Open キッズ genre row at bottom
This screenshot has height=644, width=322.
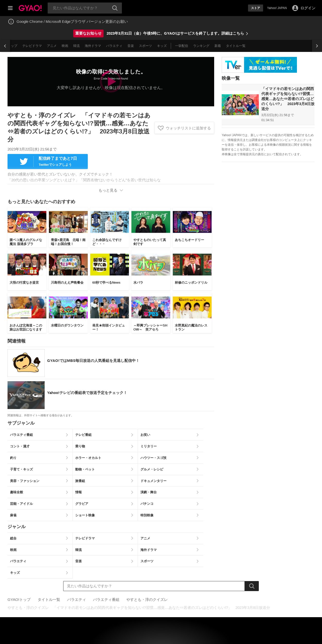pyautogui.click(x=40, y=573)
